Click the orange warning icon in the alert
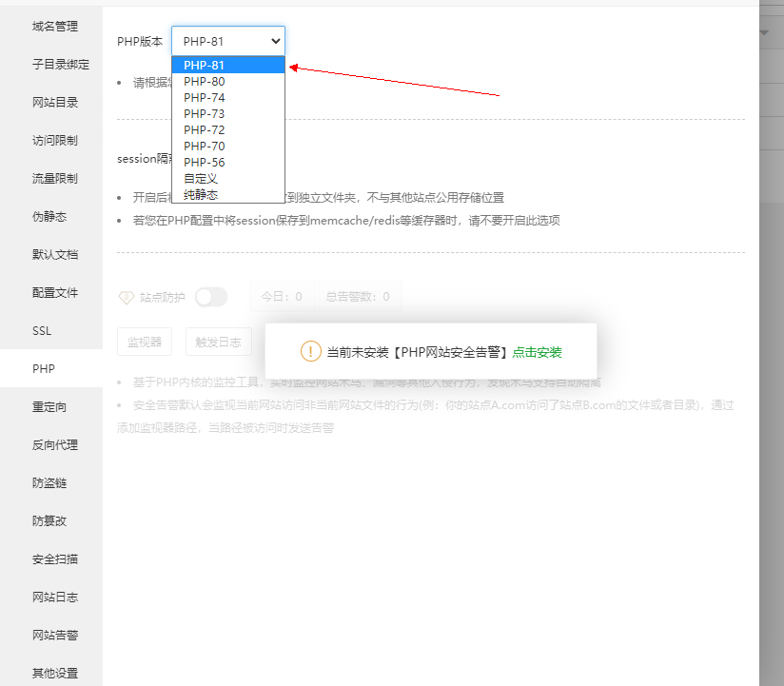Viewport: 784px width, 686px height. coord(311,351)
